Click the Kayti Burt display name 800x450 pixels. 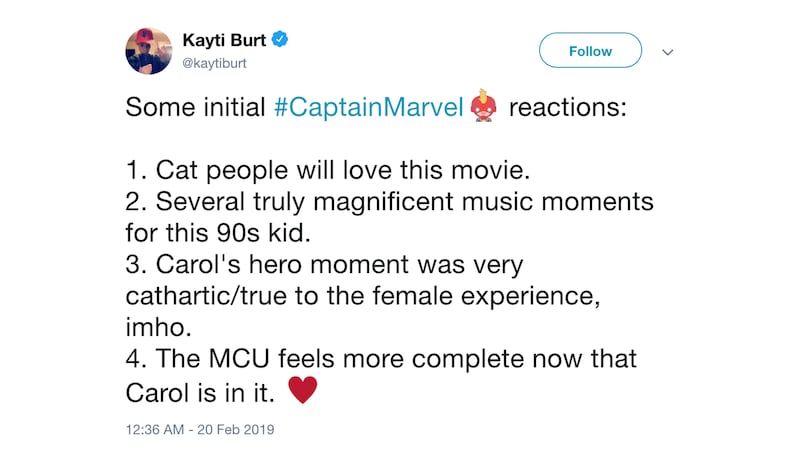point(226,40)
